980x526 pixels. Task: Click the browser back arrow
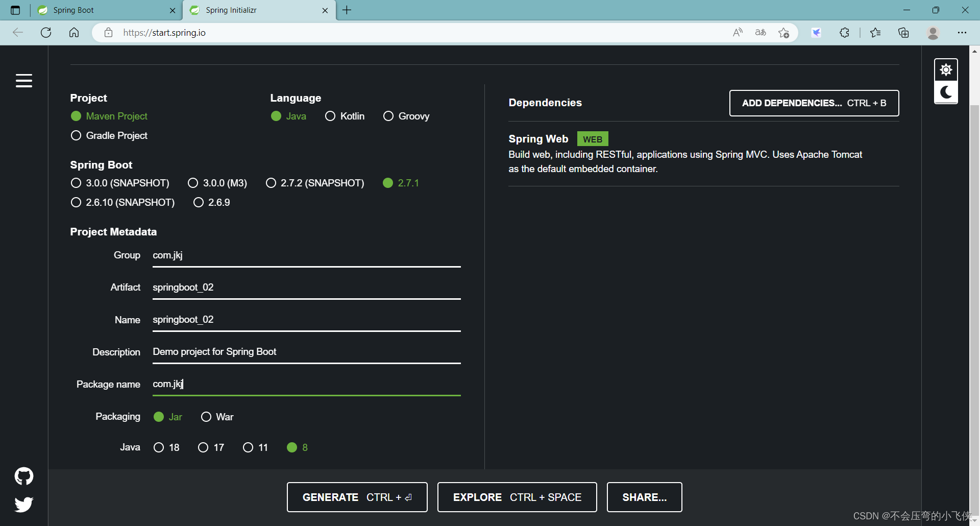point(18,33)
